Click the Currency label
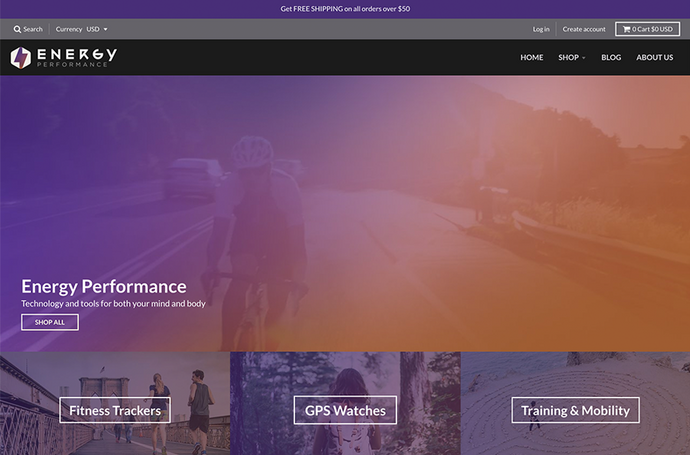 tap(69, 29)
